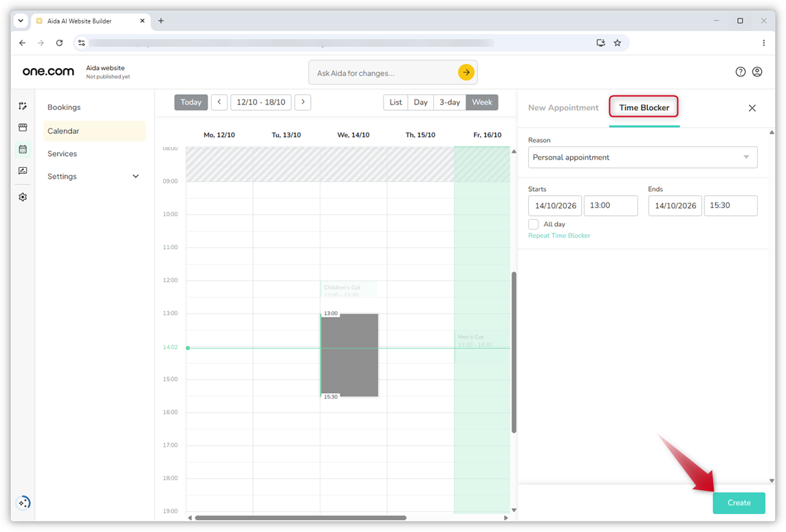Image resolution: width=786 pixels, height=532 pixels.
Task: Open the browser three-dot menu
Action: click(763, 43)
